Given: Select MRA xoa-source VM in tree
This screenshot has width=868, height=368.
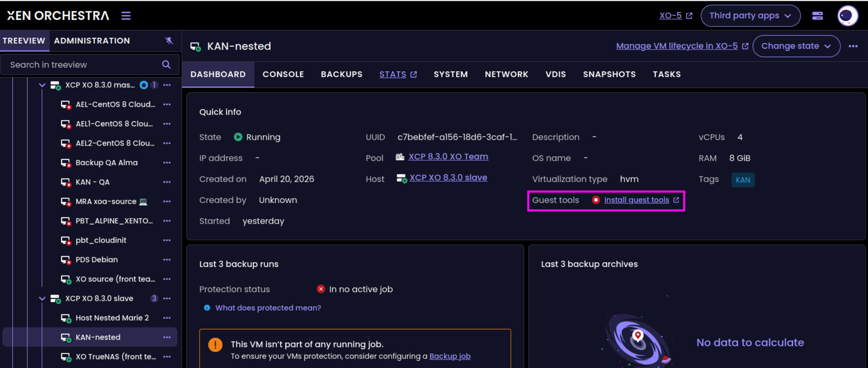Looking at the screenshot, I should pos(111,201).
